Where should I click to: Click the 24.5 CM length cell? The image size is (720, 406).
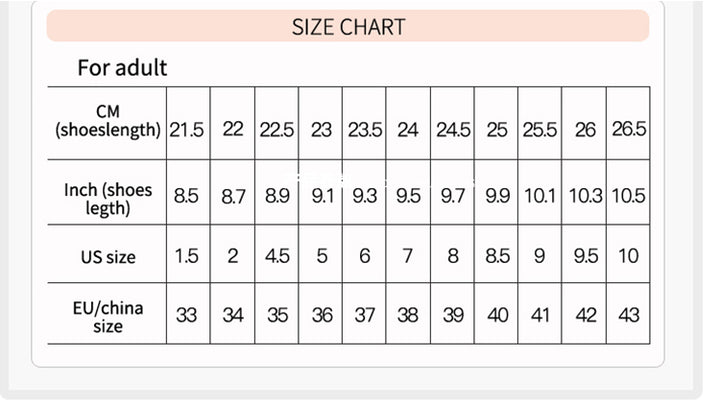(452, 129)
